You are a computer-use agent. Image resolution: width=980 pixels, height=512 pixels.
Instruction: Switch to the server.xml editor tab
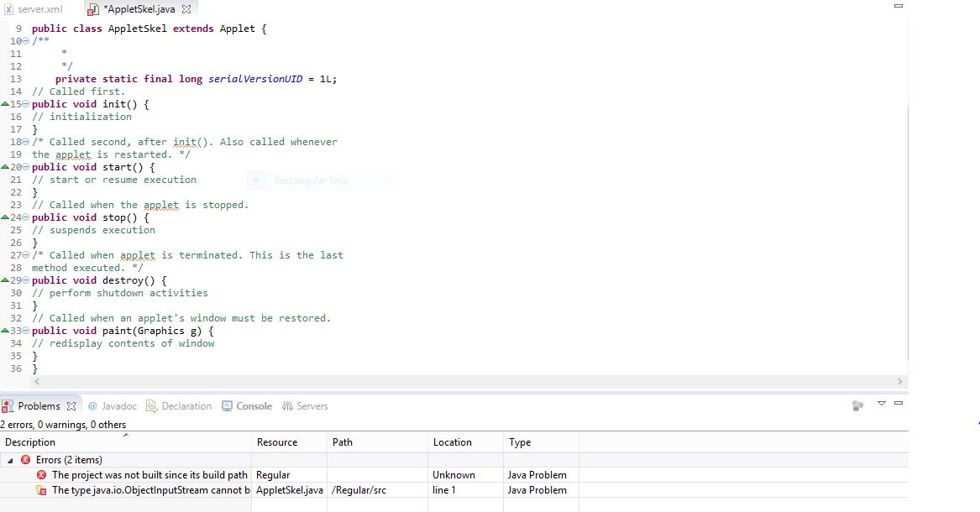(34, 9)
